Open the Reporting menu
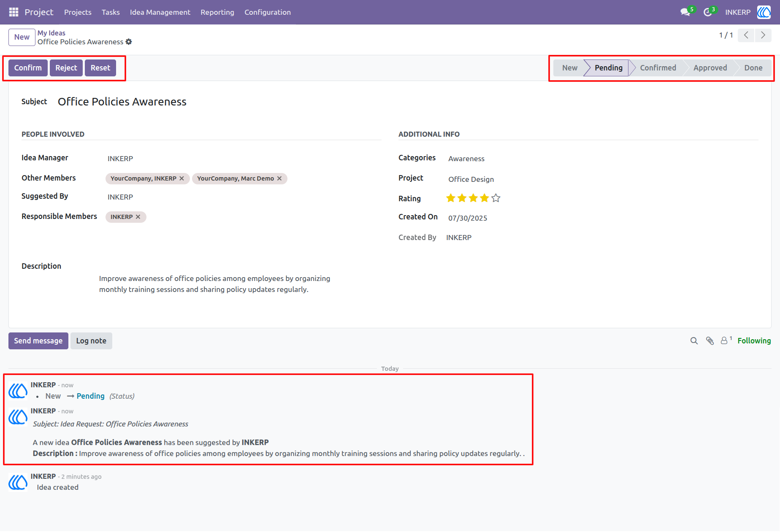The width and height of the screenshot is (780, 532). click(217, 12)
